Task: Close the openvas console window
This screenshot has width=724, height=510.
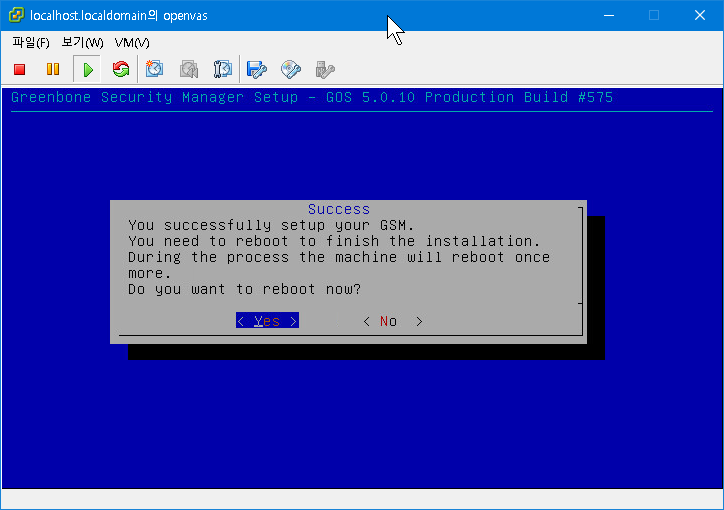Action: 700,15
